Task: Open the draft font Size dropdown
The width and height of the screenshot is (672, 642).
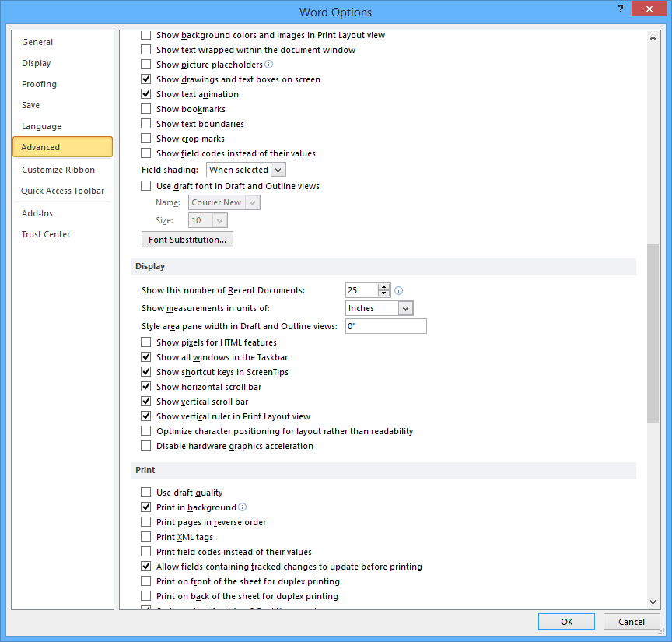Action: [219, 219]
